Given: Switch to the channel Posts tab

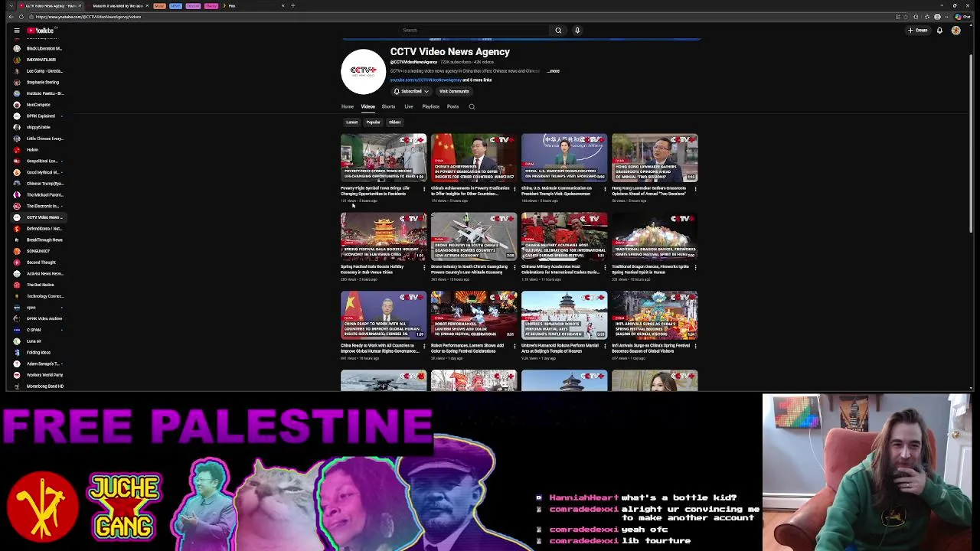Looking at the screenshot, I should [452, 106].
